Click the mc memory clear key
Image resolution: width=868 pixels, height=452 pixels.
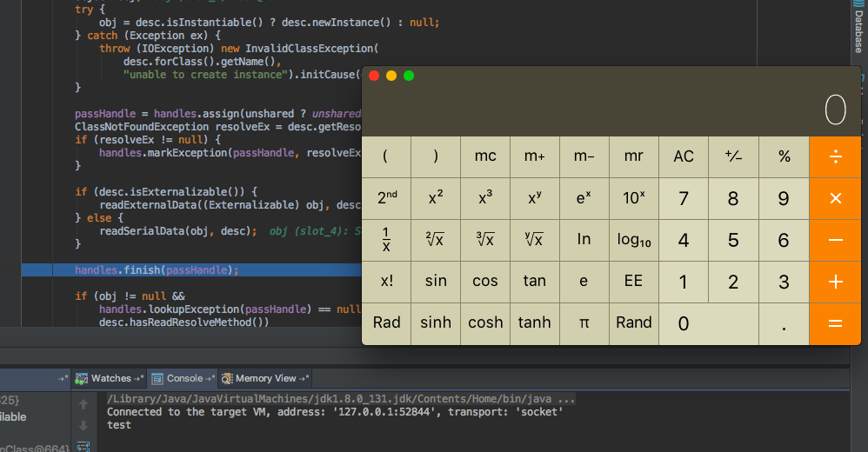coord(485,156)
